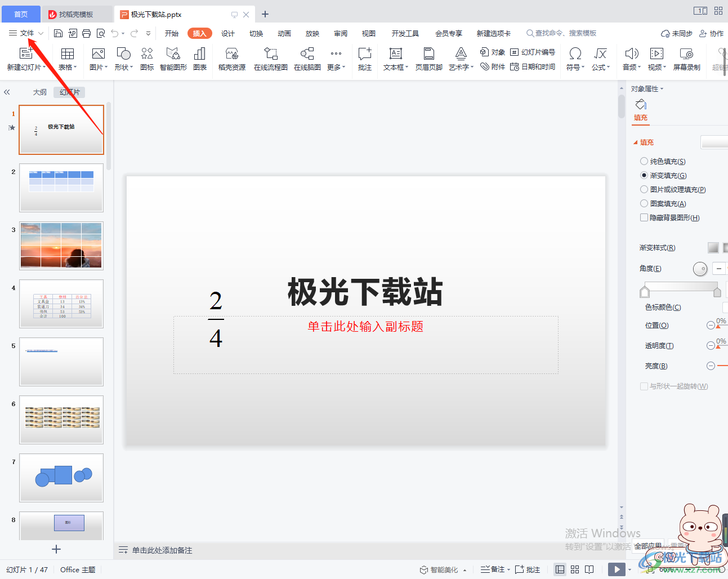Select 图案填充 pattern fill option
Image resolution: width=728 pixels, height=579 pixels.
coord(663,204)
